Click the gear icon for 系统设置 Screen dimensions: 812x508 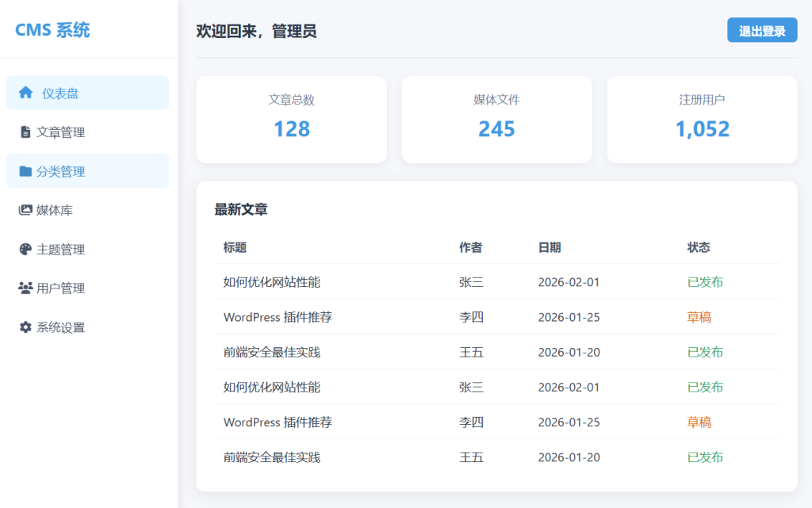(25, 327)
